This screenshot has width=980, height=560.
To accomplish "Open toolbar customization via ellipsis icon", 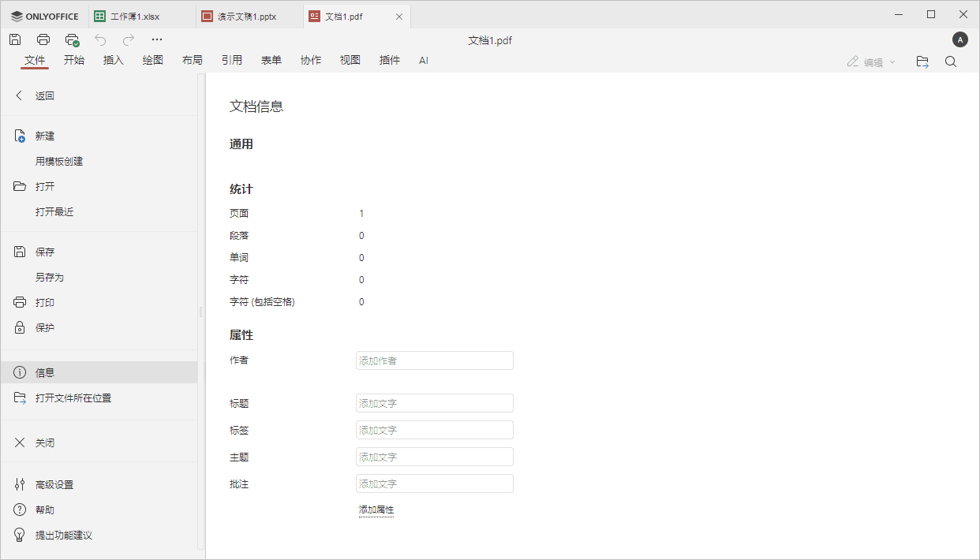I will click(156, 39).
